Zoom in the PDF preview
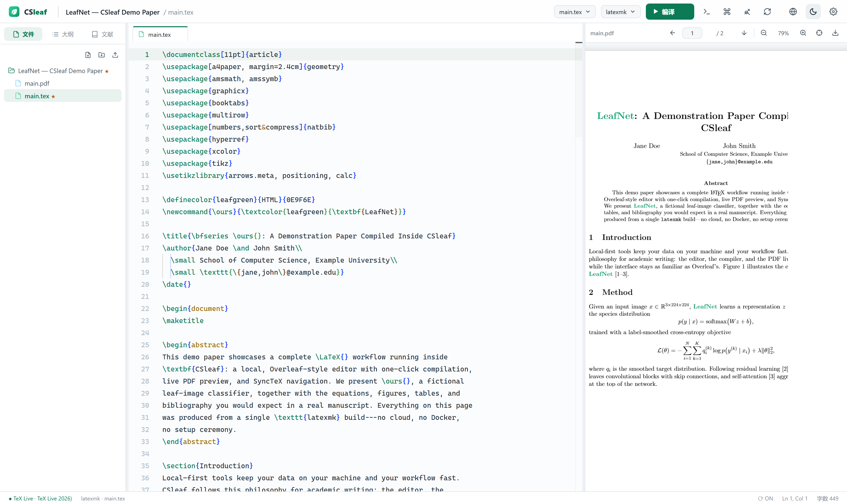 [x=803, y=33]
